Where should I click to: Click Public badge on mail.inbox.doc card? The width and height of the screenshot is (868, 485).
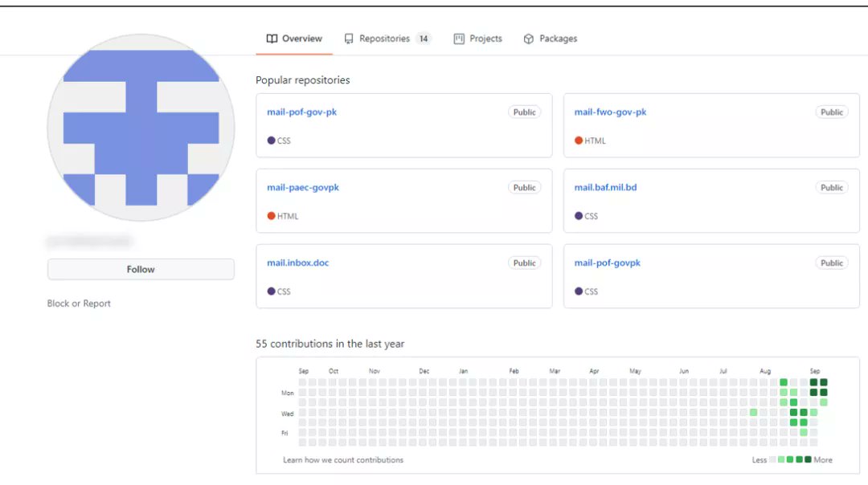pos(524,263)
